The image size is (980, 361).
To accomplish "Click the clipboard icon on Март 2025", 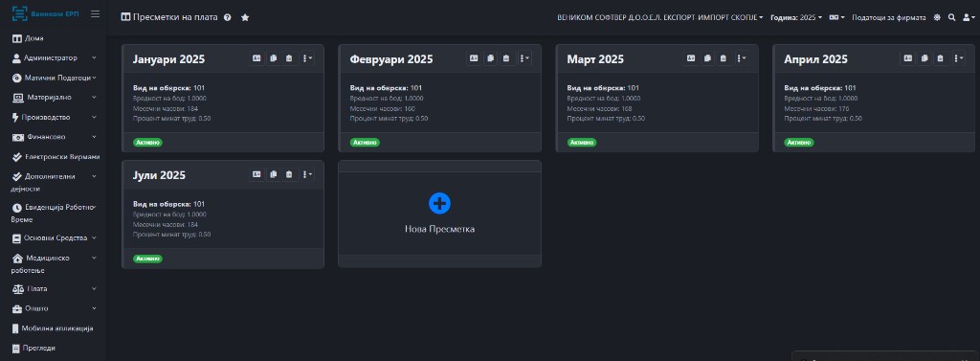I will [724, 58].
